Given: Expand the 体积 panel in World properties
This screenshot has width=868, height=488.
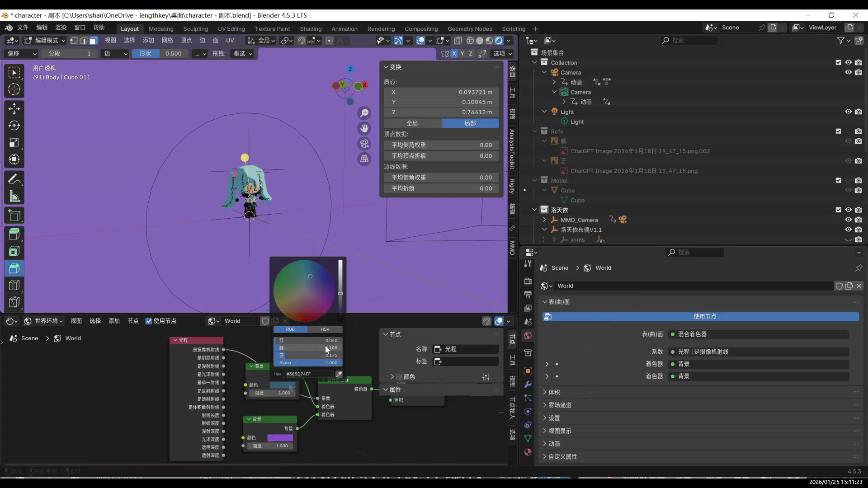Looking at the screenshot, I should coord(554,392).
